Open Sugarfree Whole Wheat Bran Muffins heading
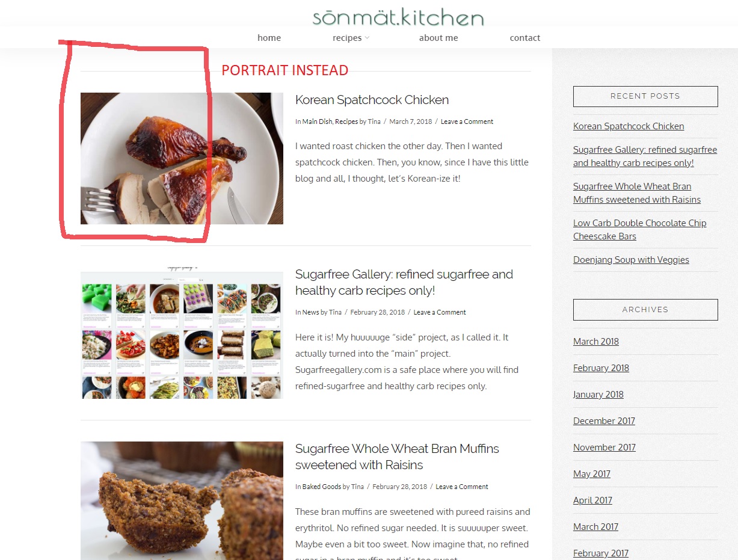Screen dimensions: 738x560 397,457
